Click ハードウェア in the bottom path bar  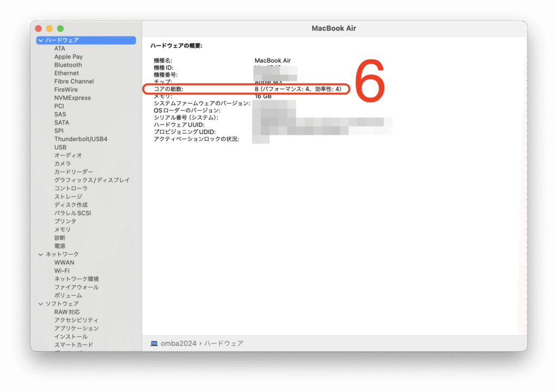223,343
